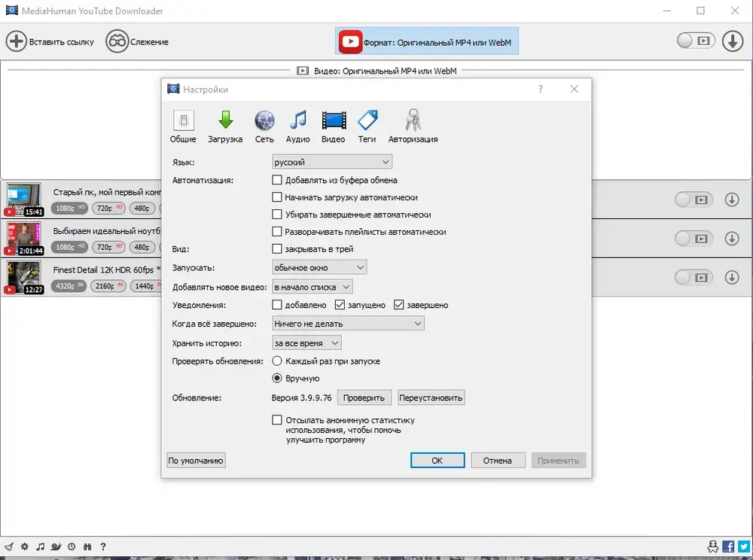Open the Общие general settings tab

click(x=183, y=126)
